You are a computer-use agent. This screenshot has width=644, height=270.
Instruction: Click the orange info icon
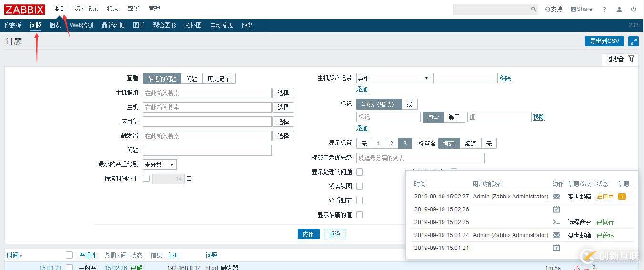[x=622, y=197]
